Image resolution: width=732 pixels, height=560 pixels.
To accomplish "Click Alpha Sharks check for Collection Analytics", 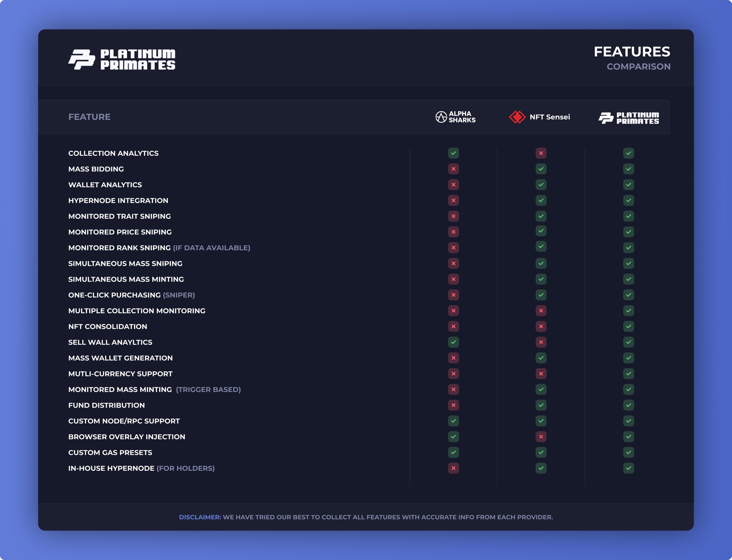I will point(454,153).
